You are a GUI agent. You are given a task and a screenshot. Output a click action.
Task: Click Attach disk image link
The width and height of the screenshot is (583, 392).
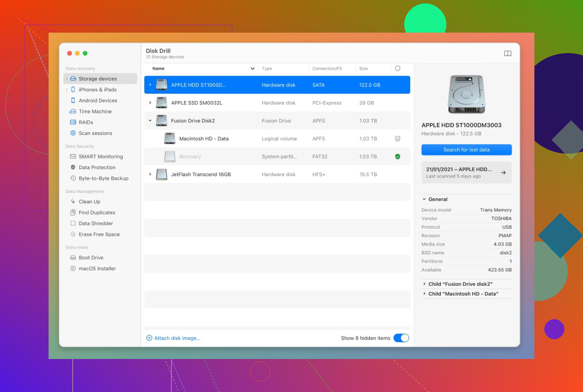[177, 338]
